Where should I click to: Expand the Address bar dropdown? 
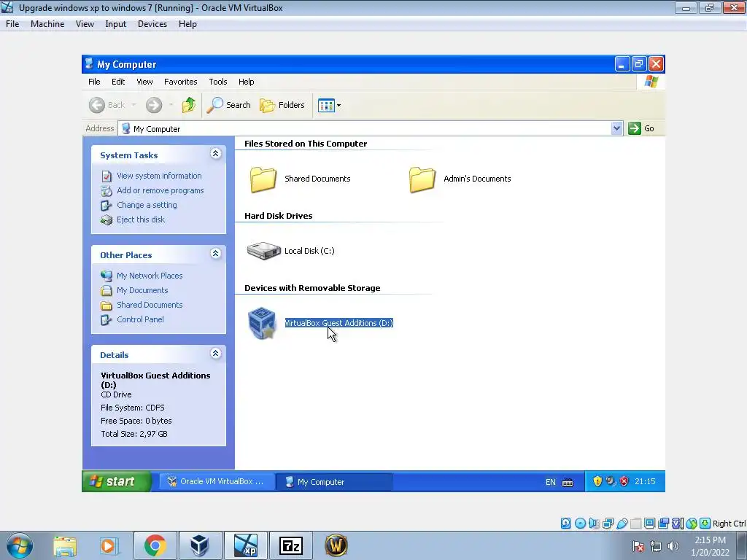click(x=616, y=128)
